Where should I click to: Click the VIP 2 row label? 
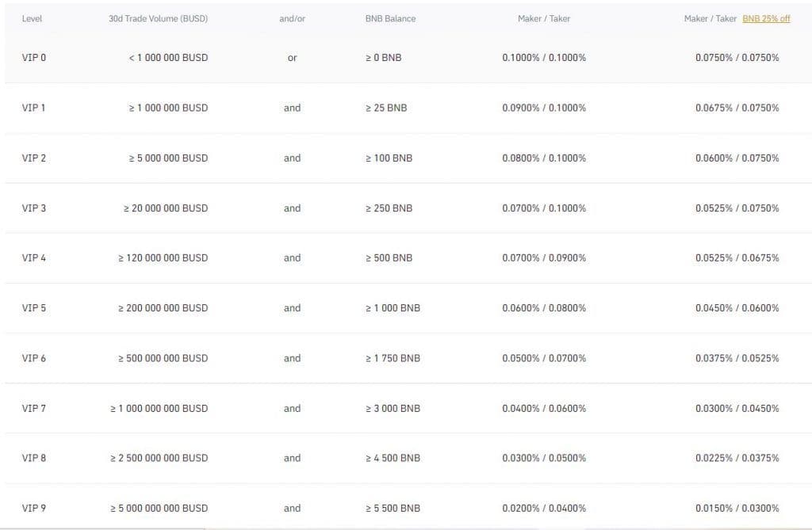click(34, 158)
